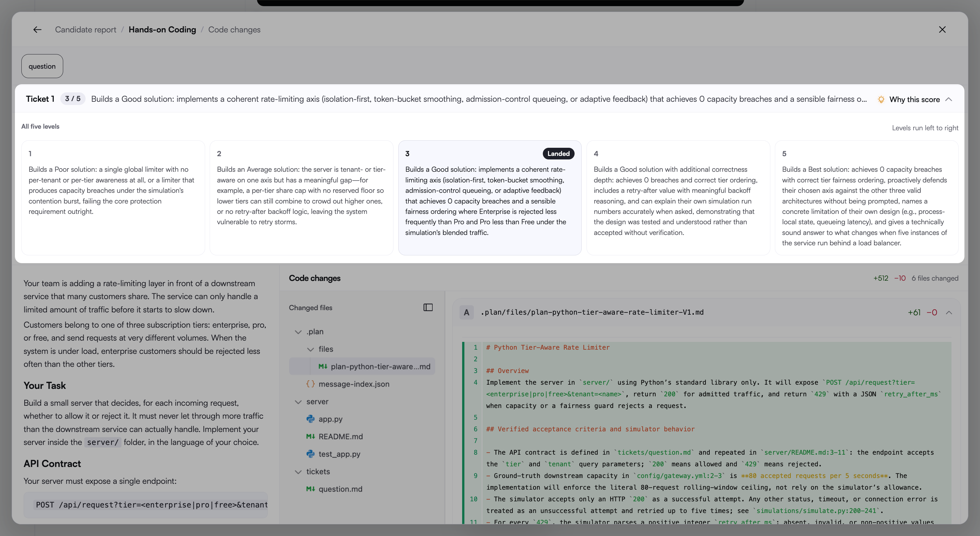The image size is (980, 536).
Task: Click diff line number 9
Action: coord(475,476)
